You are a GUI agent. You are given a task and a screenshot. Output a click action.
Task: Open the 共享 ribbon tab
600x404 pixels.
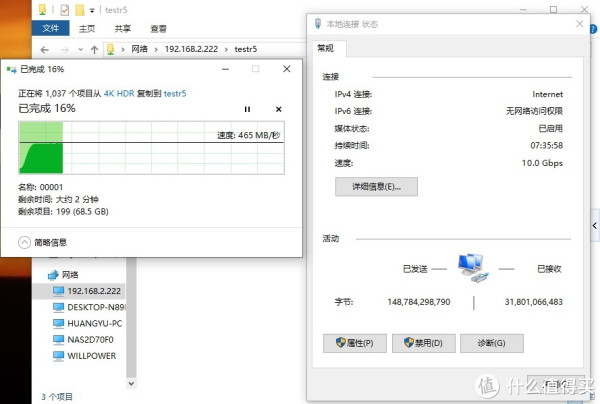tap(122, 29)
